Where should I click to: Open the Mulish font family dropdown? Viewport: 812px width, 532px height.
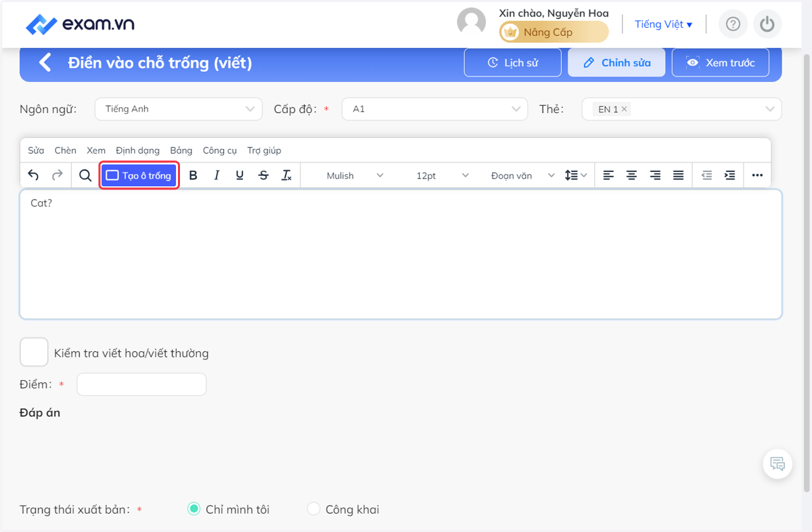(x=355, y=175)
